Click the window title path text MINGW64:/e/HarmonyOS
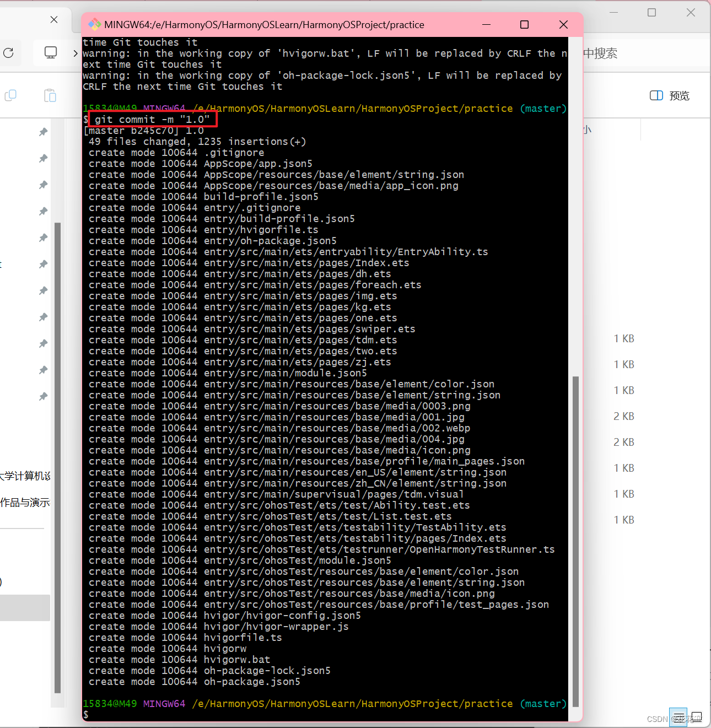 click(264, 25)
